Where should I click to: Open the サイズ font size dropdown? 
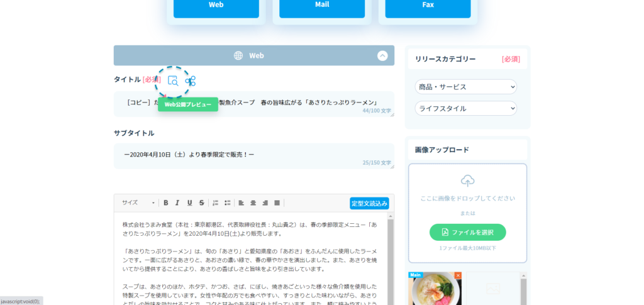coord(138,202)
